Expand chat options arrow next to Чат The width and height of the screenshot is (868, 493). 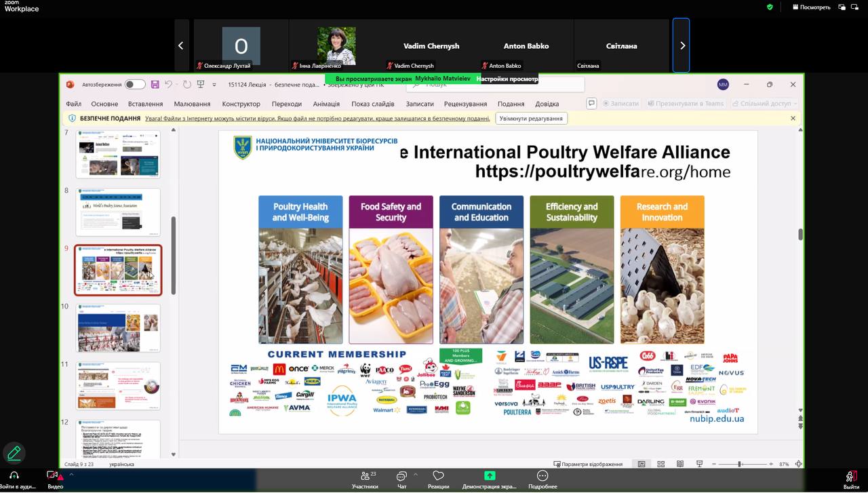(416, 475)
